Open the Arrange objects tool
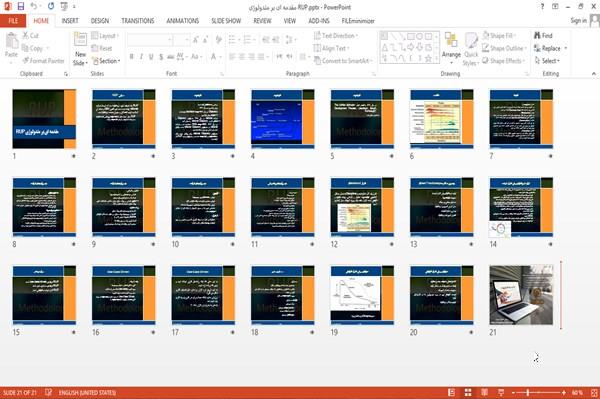The width and height of the screenshot is (600, 399). (x=451, y=45)
